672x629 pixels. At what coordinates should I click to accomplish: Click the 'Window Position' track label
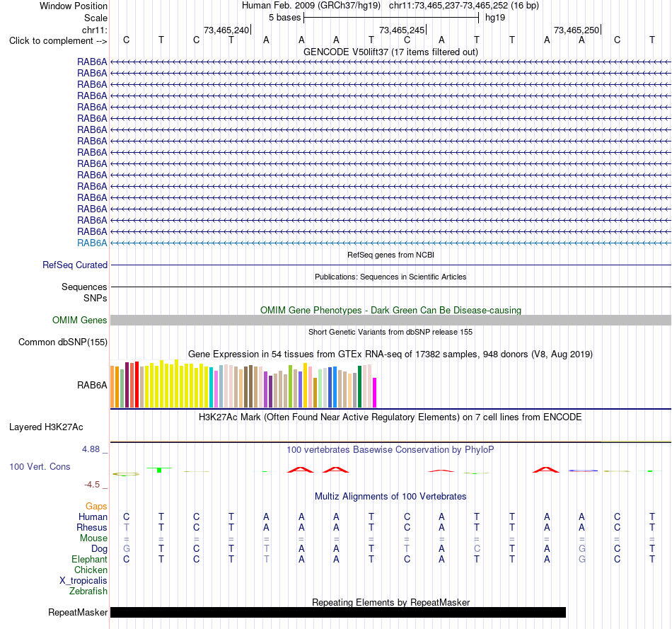pyautogui.click(x=74, y=6)
